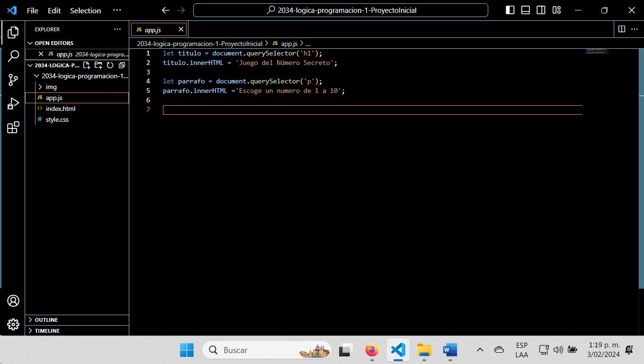Image resolution: width=644 pixels, height=364 pixels.
Task: Open the Manage gear menu
Action: pyautogui.click(x=13, y=324)
